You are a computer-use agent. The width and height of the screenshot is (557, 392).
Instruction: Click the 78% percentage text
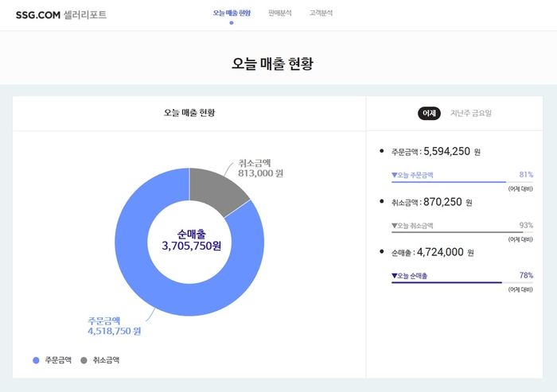pyautogui.click(x=526, y=275)
